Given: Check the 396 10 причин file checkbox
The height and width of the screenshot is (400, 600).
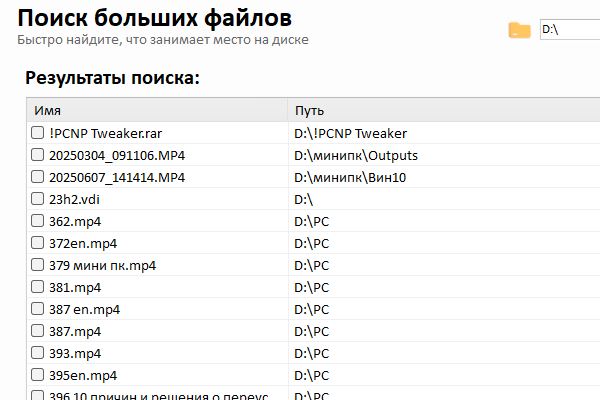Looking at the screenshot, I should tap(37, 395).
